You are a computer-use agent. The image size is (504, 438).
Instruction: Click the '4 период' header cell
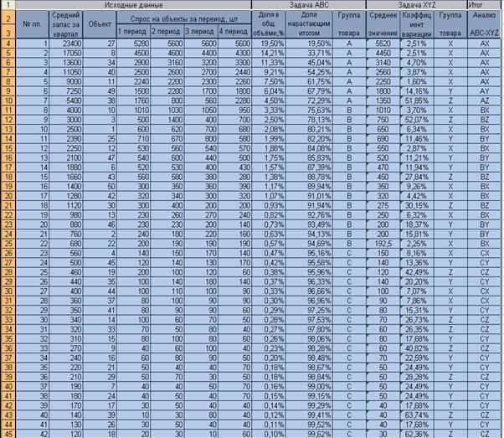(234, 32)
